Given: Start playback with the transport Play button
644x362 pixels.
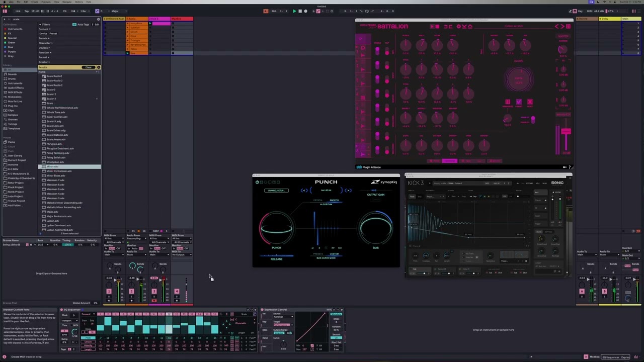Looking at the screenshot, I should point(294,11).
